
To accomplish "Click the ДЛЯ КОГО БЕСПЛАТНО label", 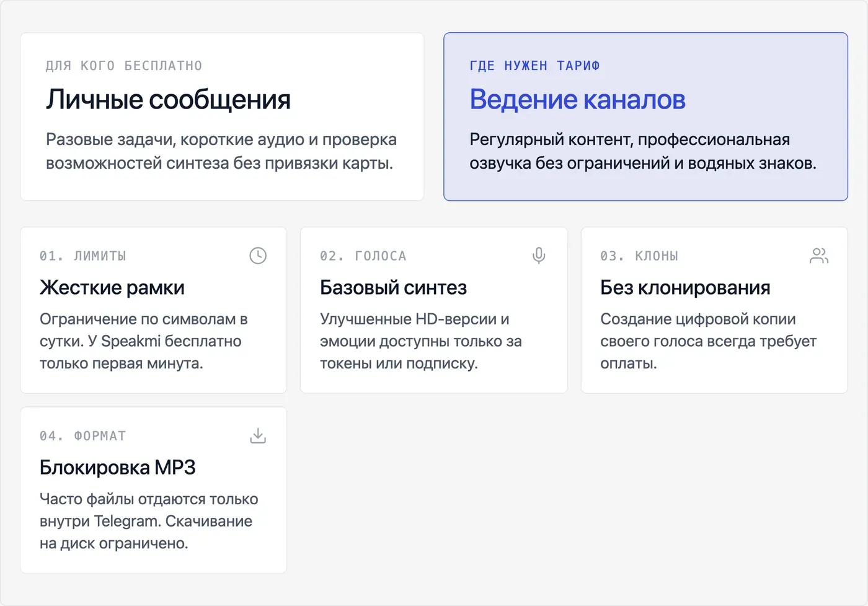I will 124,66.
